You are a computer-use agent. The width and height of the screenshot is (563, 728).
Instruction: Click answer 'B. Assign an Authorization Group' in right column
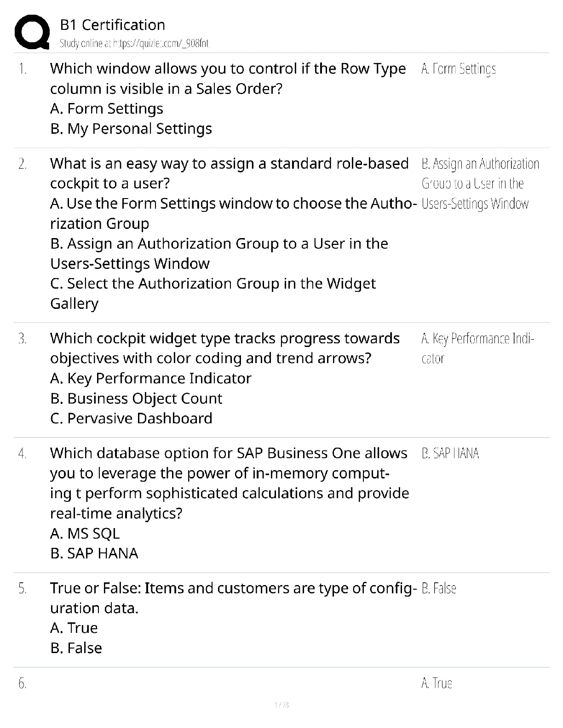(480, 183)
